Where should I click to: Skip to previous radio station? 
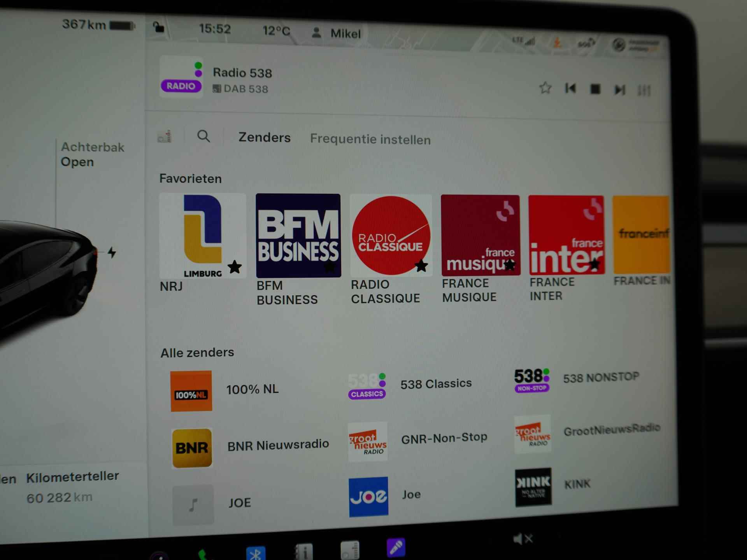click(x=570, y=89)
